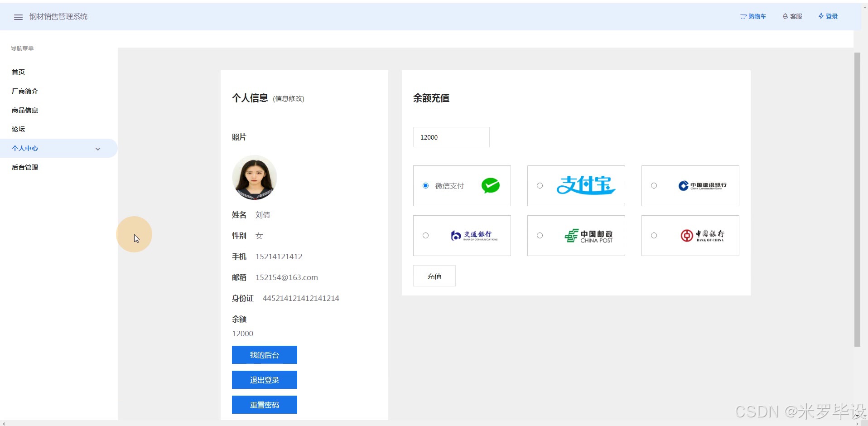Screen dimensions: 868x426
Task: Click the Bank of China logo
Action: click(703, 235)
